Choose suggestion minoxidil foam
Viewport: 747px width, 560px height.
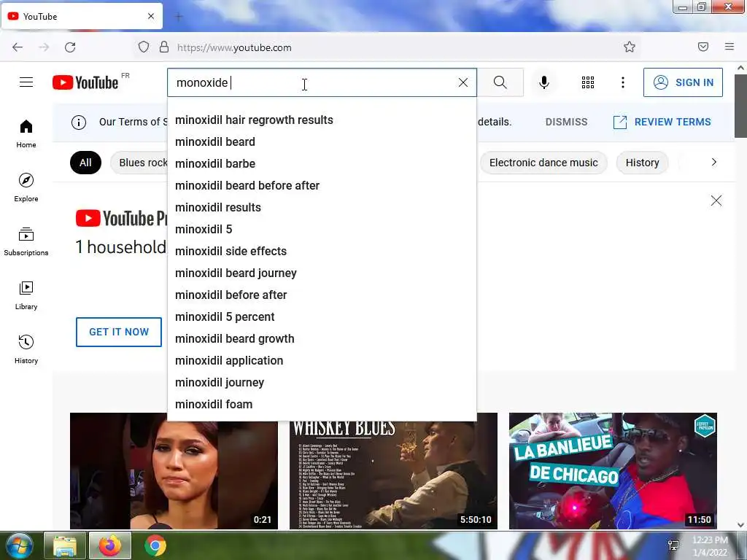click(x=322, y=405)
